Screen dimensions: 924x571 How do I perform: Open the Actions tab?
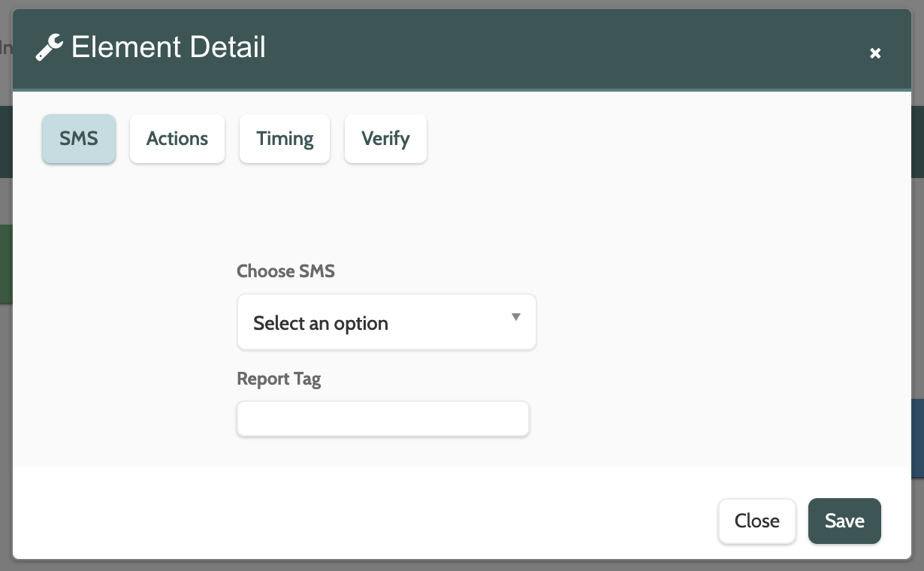[177, 139]
